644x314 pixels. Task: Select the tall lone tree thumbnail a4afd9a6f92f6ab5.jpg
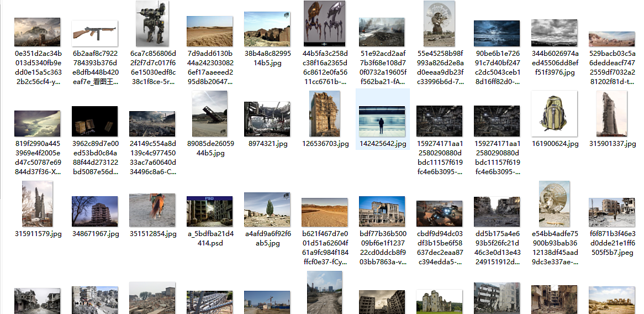[x=267, y=210]
